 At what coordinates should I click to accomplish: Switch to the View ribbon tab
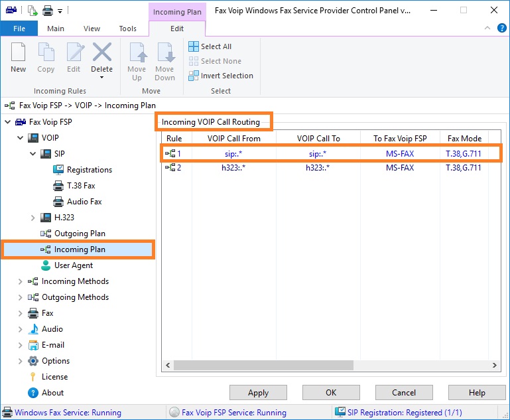tap(92, 29)
